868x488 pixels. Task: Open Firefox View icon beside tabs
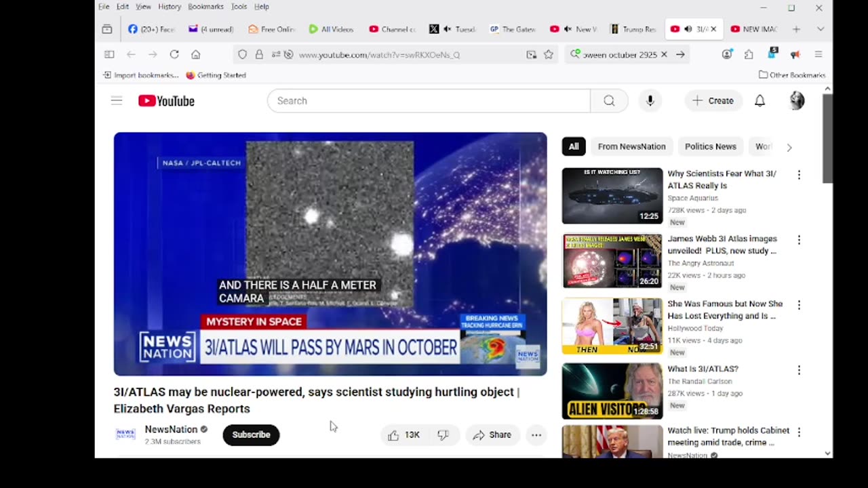107,29
